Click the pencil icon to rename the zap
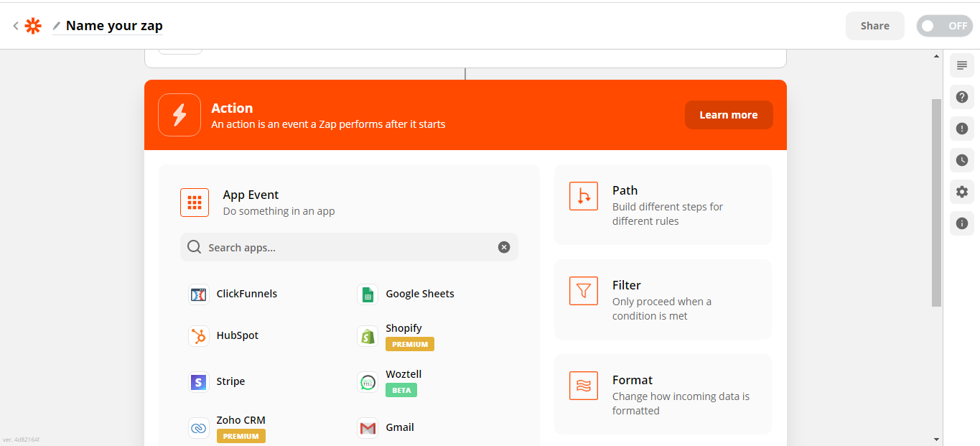The image size is (980, 446). (x=57, y=26)
